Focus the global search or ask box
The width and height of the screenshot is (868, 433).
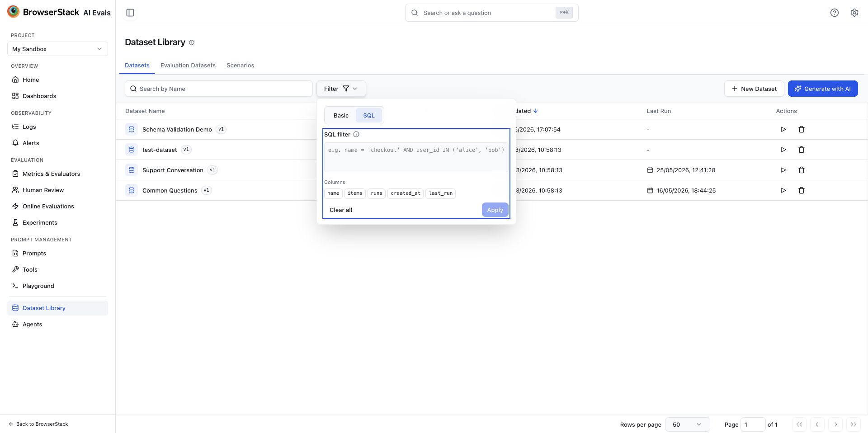point(492,13)
